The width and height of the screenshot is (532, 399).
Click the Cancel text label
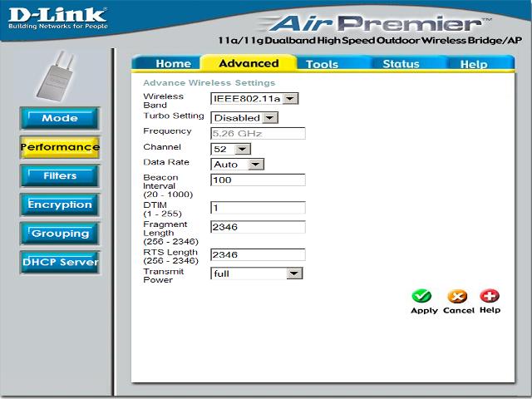coord(458,310)
